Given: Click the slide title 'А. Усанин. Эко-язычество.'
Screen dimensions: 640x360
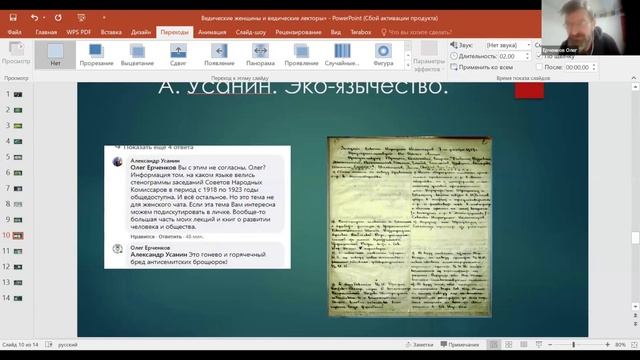Looking at the screenshot, I should pos(303,88).
